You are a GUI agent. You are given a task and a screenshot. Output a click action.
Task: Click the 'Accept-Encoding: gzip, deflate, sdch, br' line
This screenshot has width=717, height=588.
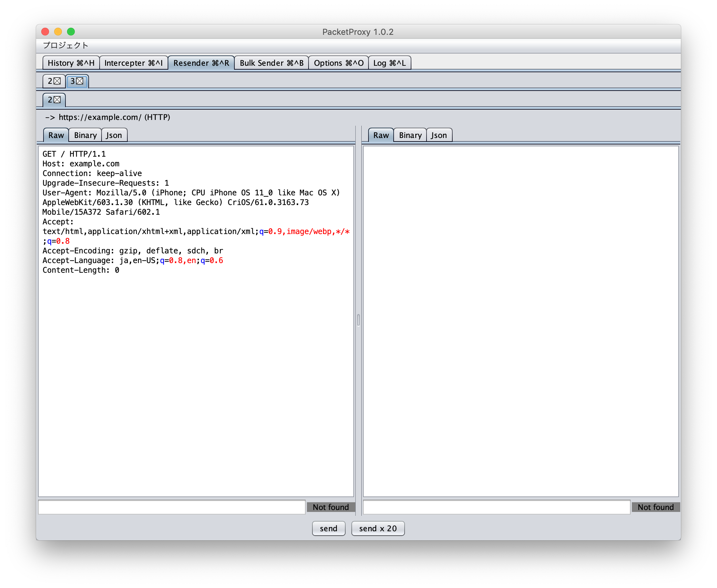tap(133, 251)
